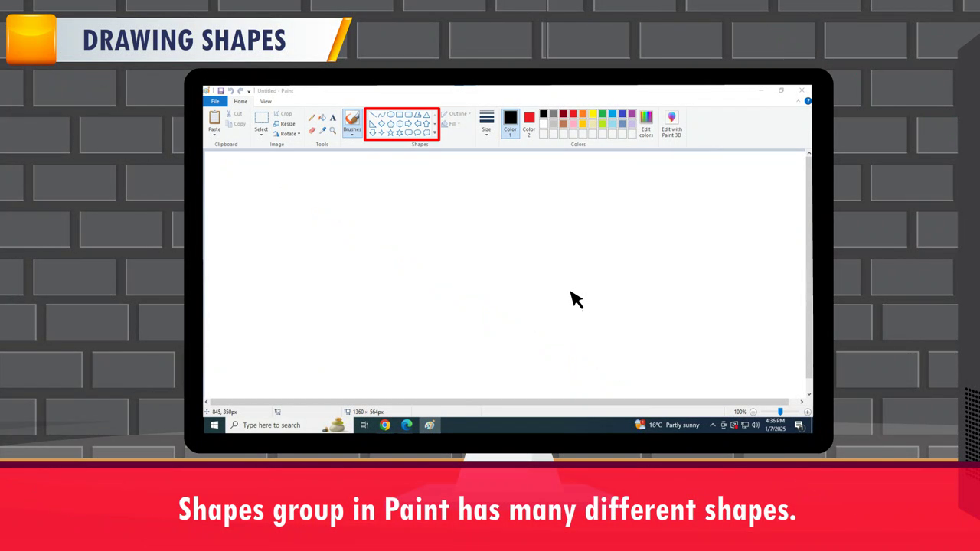Select the oval shape in Shapes gallery
The height and width of the screenshot is (551, 980).
tap(390, 115)
